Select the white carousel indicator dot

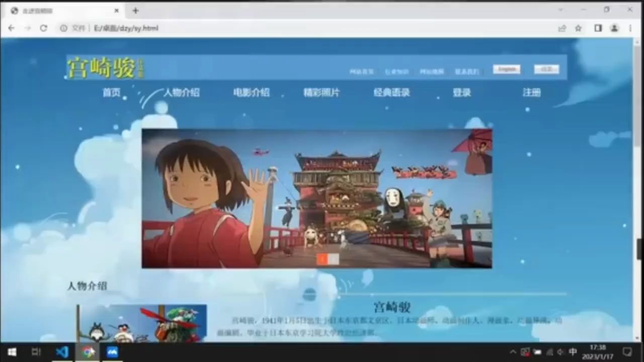(334, 259)
